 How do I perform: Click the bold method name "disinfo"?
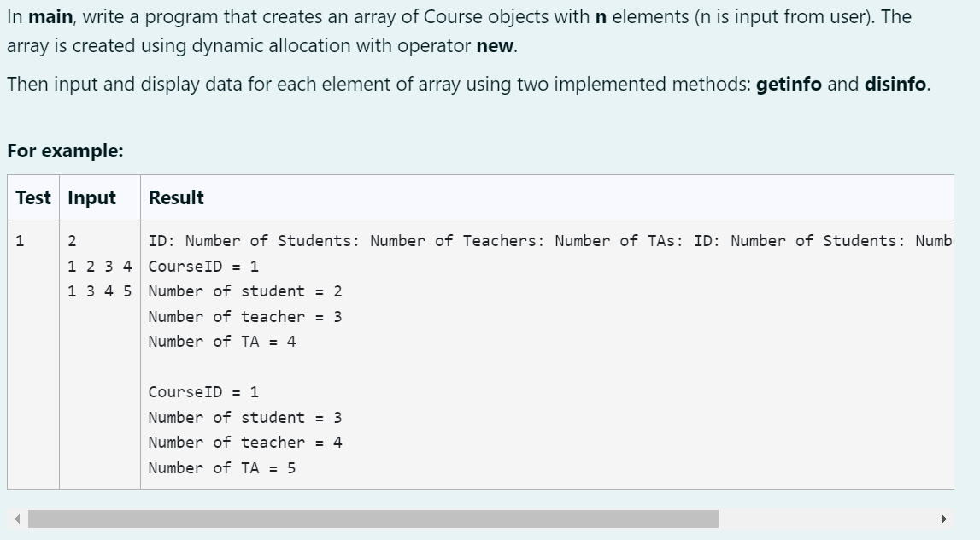coord(895,84)
